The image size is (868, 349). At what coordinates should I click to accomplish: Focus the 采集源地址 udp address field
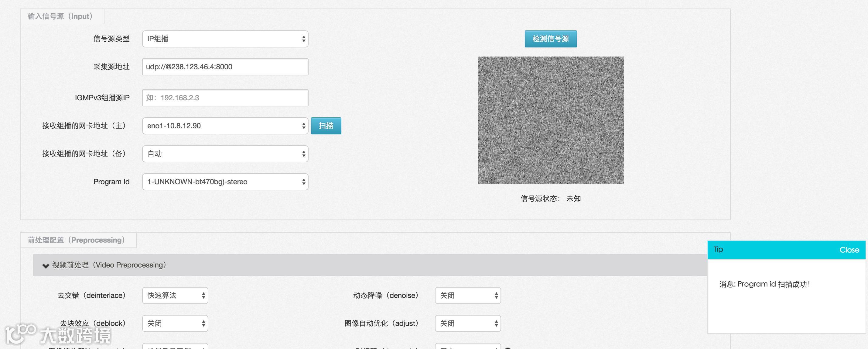(225, 67)
